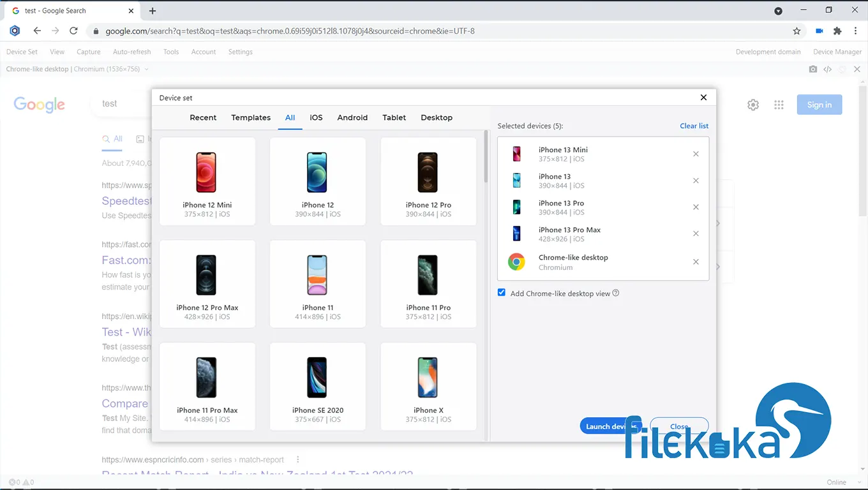
Task: Select the iPhone 11 Pro Max device card
Action: (207, 387)
